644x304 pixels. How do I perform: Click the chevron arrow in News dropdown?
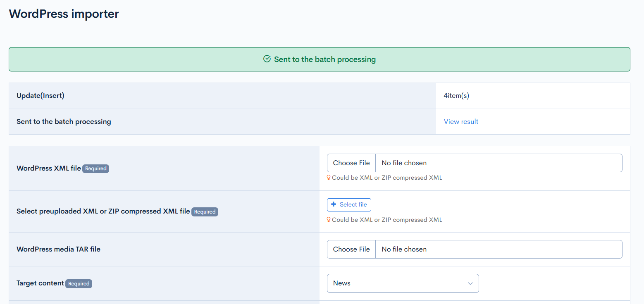pos(470,283)
